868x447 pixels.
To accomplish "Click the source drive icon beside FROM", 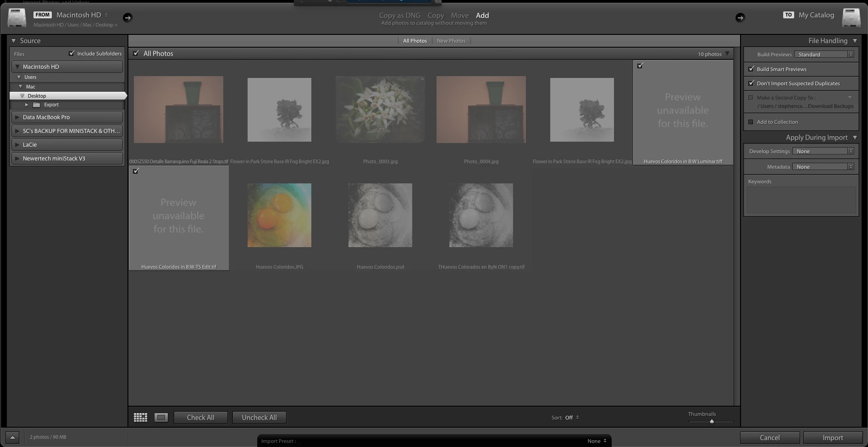I will 17,18.
